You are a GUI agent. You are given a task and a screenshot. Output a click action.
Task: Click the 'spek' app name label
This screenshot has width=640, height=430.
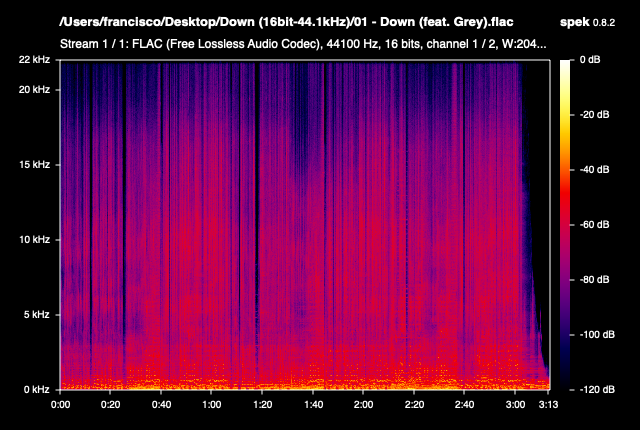[574, 22]
